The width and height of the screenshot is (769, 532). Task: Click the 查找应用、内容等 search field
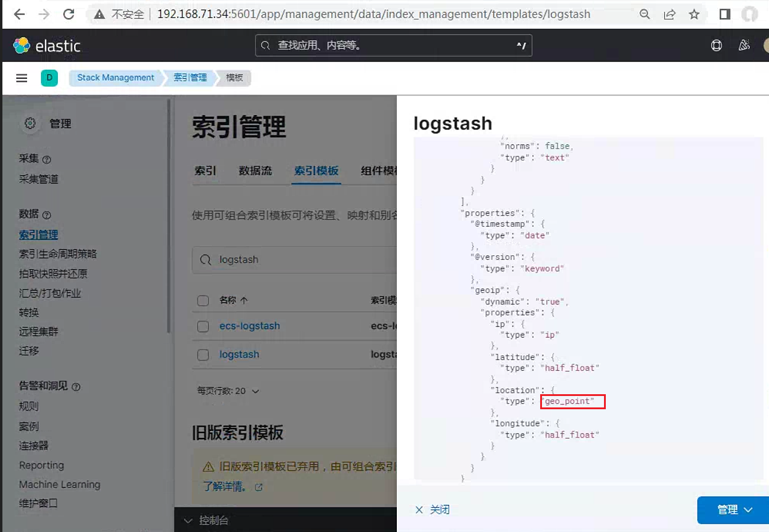(x=394, y=46)
